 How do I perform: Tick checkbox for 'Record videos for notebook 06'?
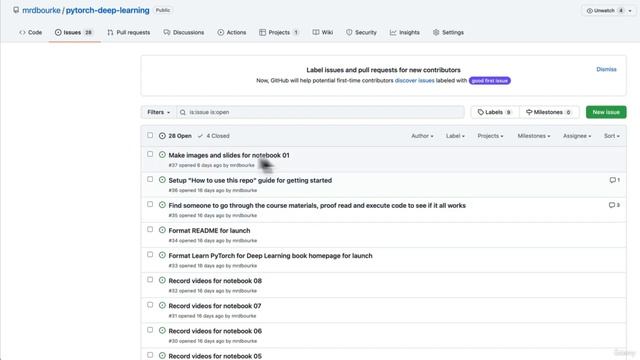click(150, 330)
